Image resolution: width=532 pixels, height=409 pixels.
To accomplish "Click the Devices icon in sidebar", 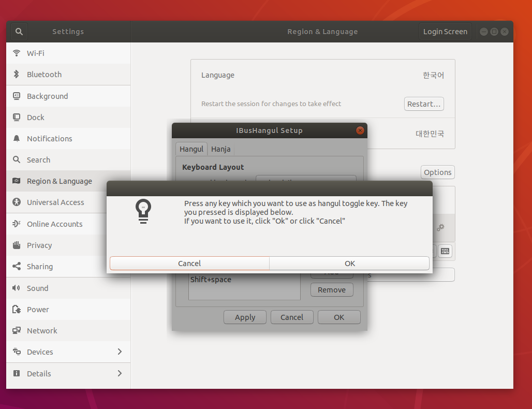I will (x=16, y=352).
